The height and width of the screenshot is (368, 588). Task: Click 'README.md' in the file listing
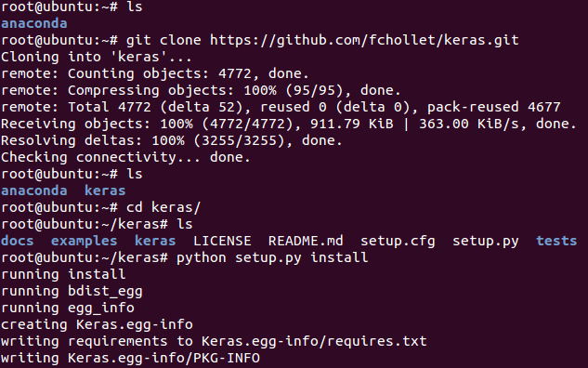point(306,241)
